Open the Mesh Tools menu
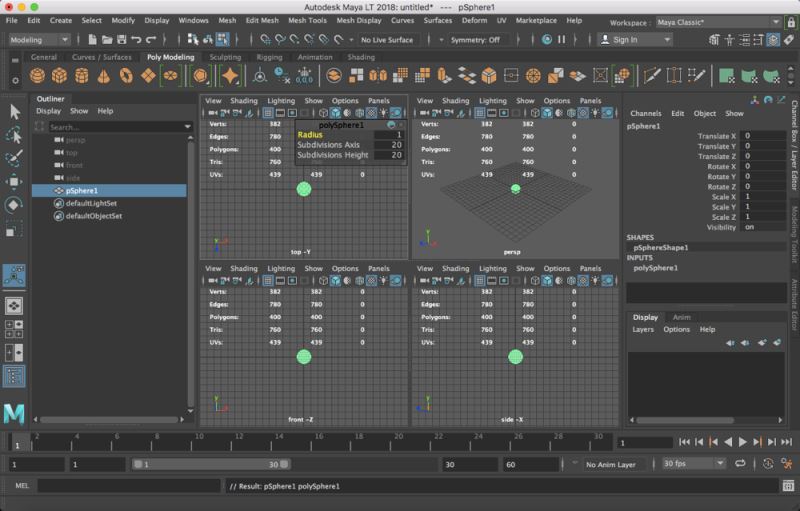The image size is (800, 511). click(307, 20)
